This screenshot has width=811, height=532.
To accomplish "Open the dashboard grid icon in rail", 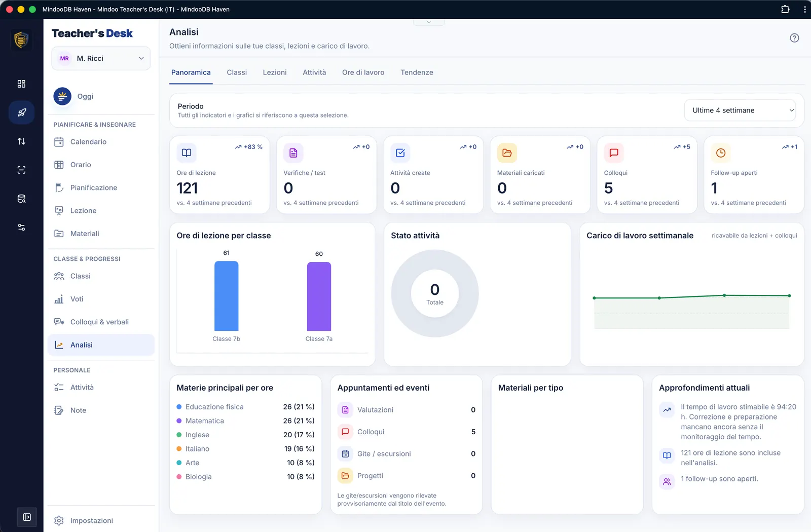I will point(21,84).
